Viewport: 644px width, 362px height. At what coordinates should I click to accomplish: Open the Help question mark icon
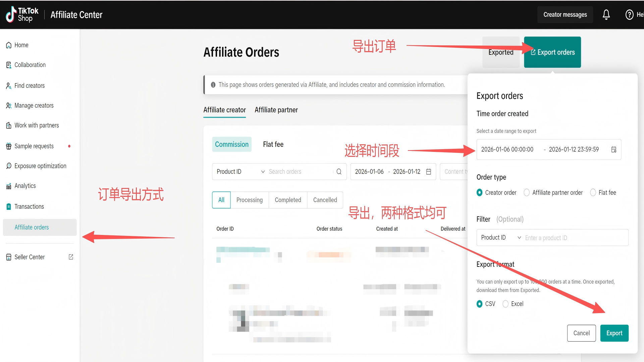click(x=629, y=14)
